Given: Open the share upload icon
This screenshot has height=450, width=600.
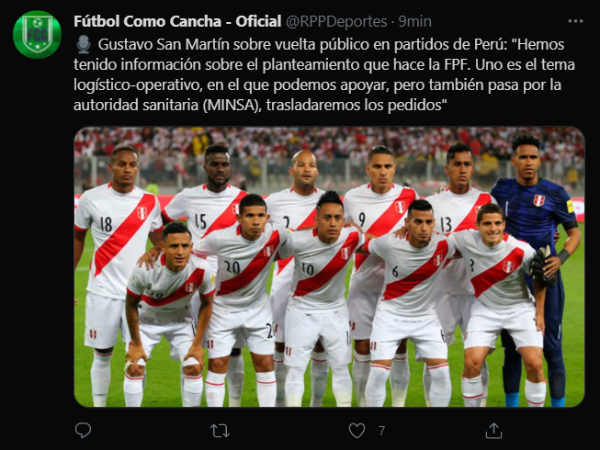Looking at the screenshot, I should pyautogui.click(x=494, y=430).
